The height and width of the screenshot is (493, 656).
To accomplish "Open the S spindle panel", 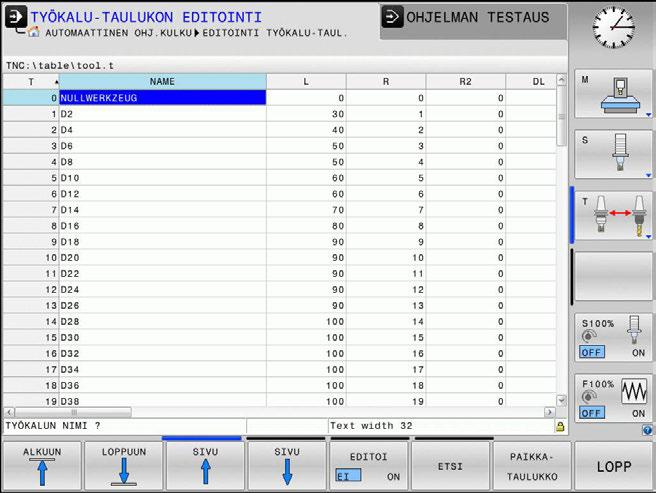I will (x=613, y=154).
